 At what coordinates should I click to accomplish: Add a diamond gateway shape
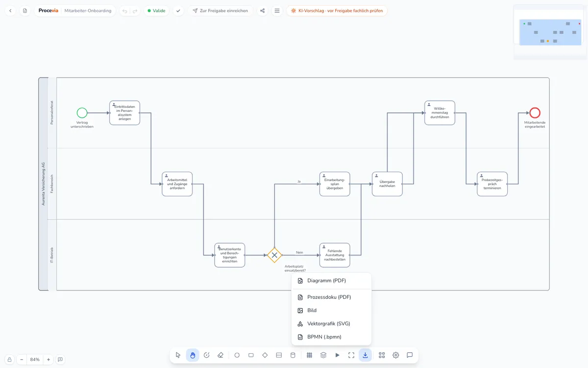[x=265, y=355]
